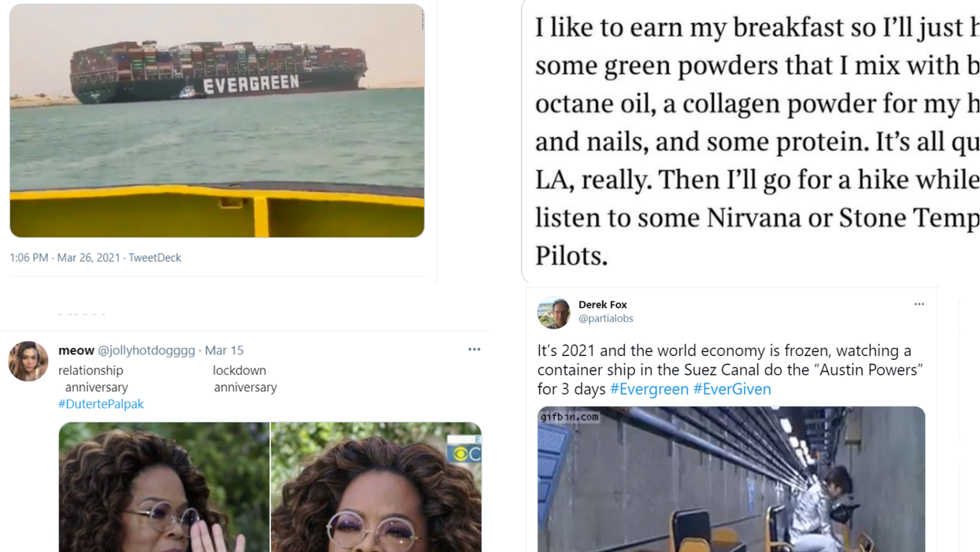Viewport: 980px width, 552px height.
Task: Open the #EverGiven hashtag
Action: coord(732,388)
